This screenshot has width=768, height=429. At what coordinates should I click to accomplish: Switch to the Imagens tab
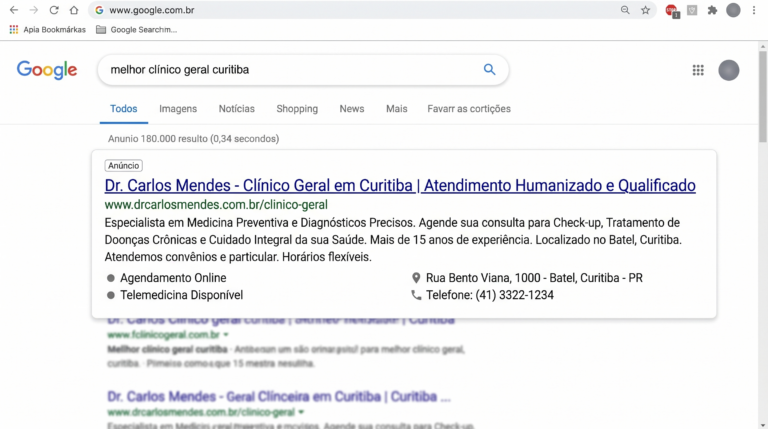pos(178,109)
